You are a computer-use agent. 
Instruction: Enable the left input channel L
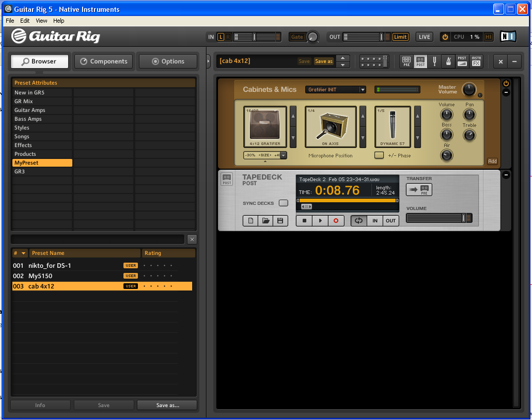tap(221, 37)
